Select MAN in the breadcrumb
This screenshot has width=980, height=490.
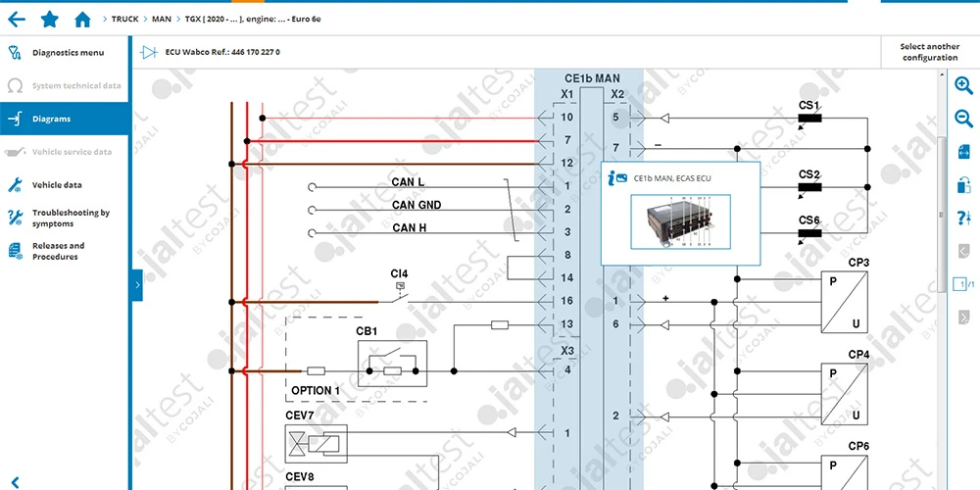coord(162,20)
